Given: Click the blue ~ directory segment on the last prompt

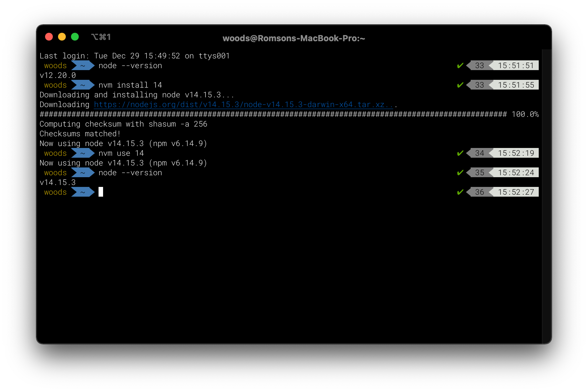Looking at the screenshot, I should coord(83,192).
